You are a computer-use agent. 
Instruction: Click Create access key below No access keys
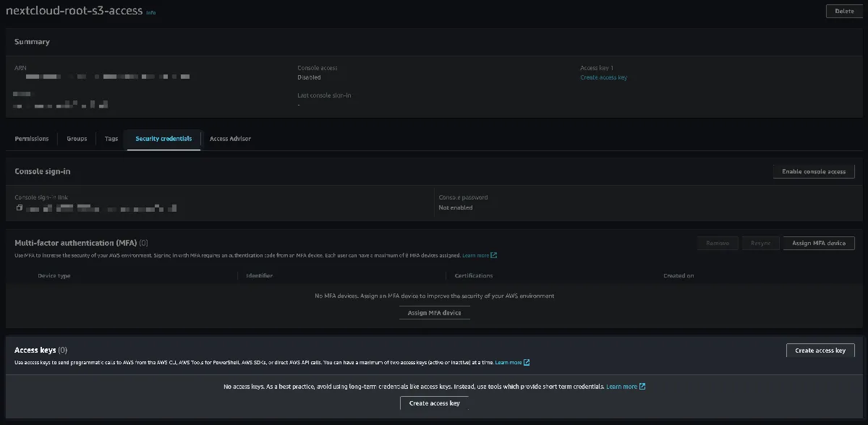tap(435, 403)
